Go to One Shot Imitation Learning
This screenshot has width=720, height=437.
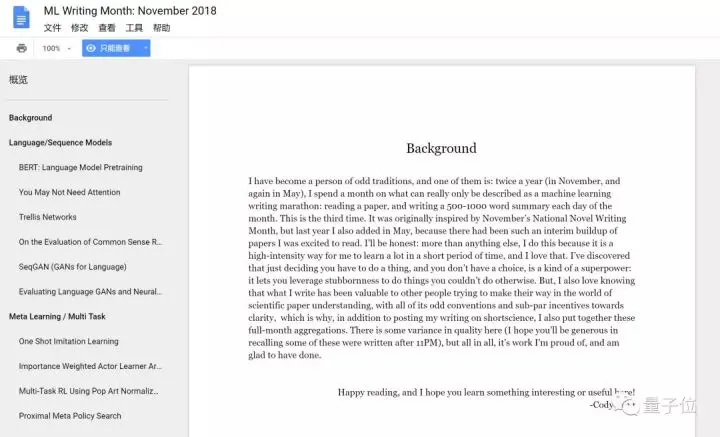point(68,341)
